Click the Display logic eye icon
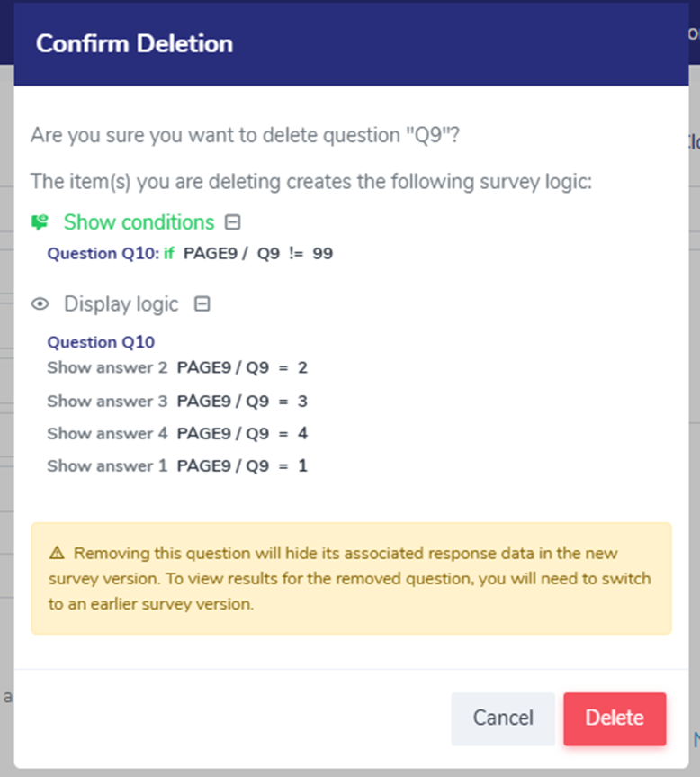The image size is (700, 777). pos(40,304)
